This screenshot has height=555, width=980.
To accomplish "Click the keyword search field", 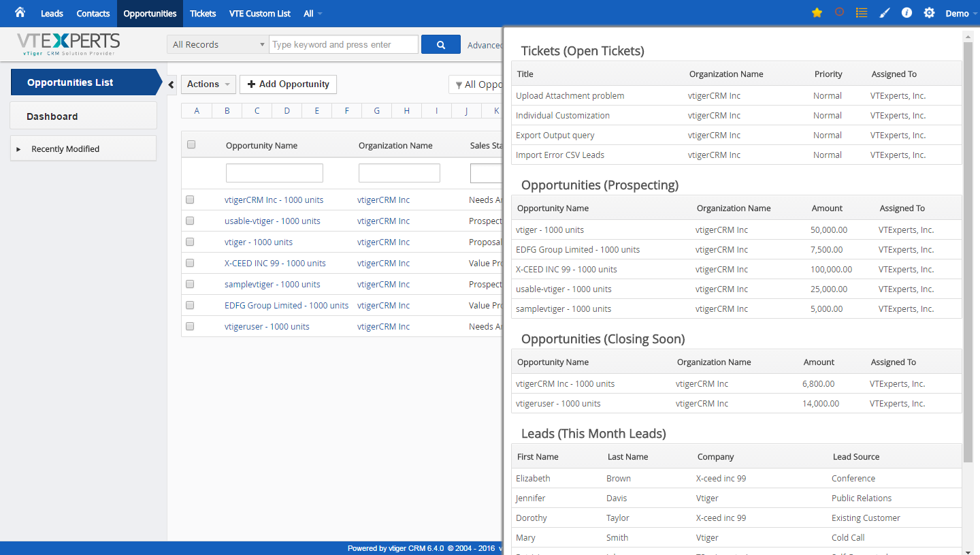I will (344, 44).
